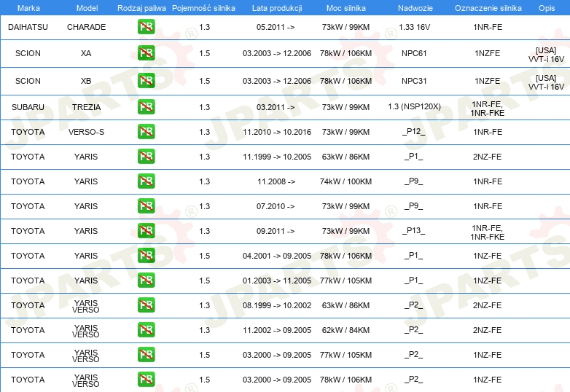
Task: Click the 1NR-FE, 1NR-FKE code in Yaris 09.2011 row
Action: pos(488,232)
